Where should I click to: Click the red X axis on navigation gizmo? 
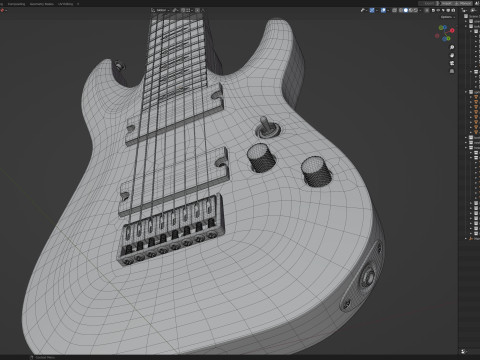click(x=452, y=30)
